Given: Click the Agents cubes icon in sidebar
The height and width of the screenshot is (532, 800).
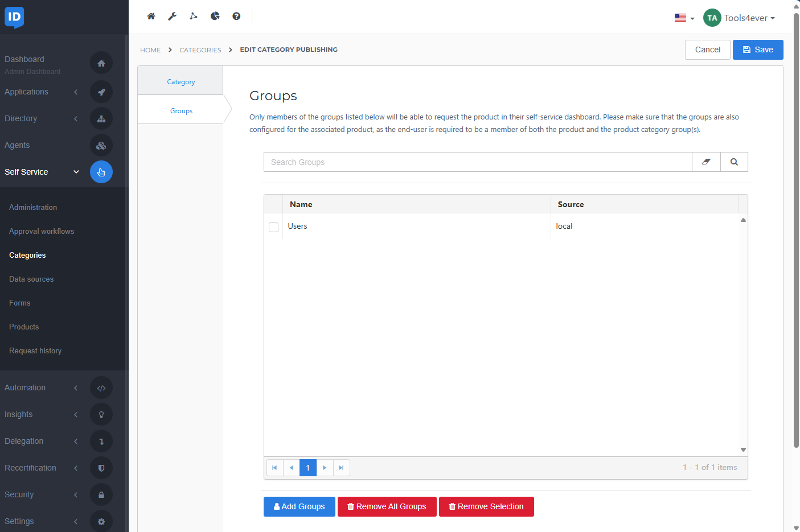Looking at the screenshot, I should (x=101, y=146).
